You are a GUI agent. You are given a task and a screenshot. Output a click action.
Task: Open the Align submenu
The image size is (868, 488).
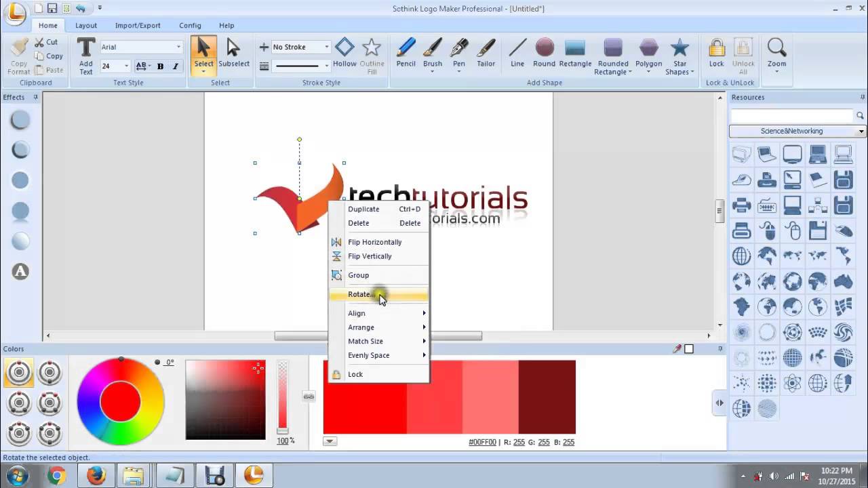coord(378,313)
